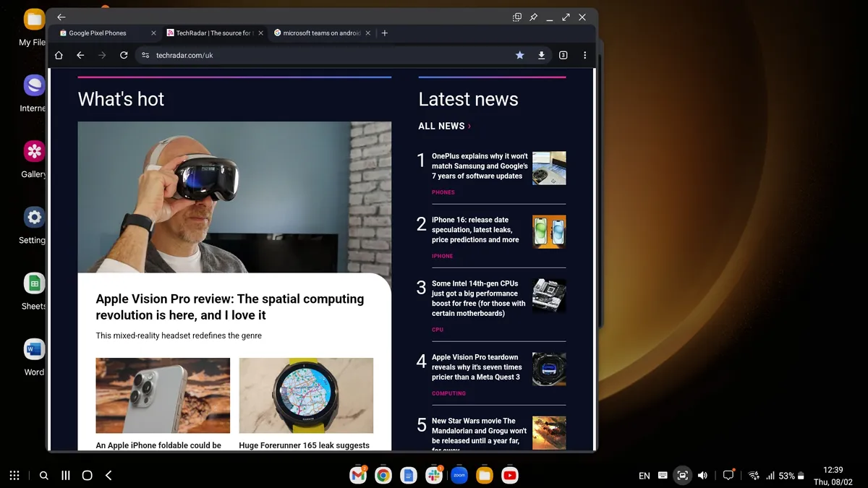Adjust volume via taskbar speaker icon
The height and width of the screenshot is (488, 868).
702,476
